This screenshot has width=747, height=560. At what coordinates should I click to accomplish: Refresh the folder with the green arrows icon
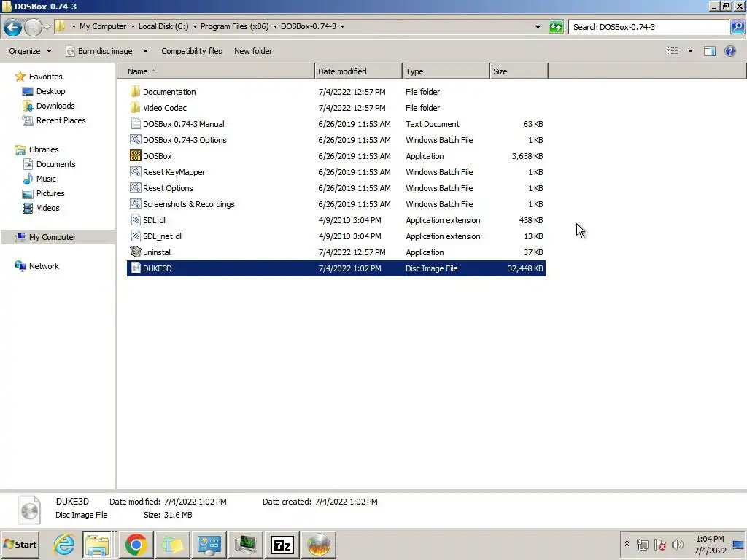556,27
